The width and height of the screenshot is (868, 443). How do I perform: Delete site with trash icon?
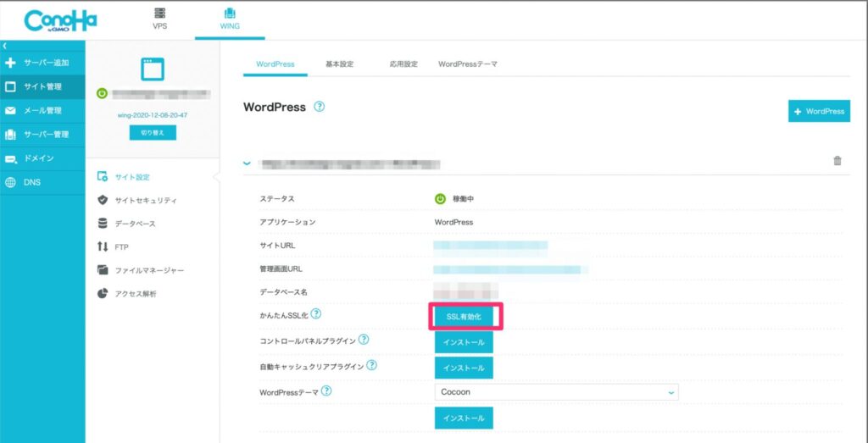[837, 161]
